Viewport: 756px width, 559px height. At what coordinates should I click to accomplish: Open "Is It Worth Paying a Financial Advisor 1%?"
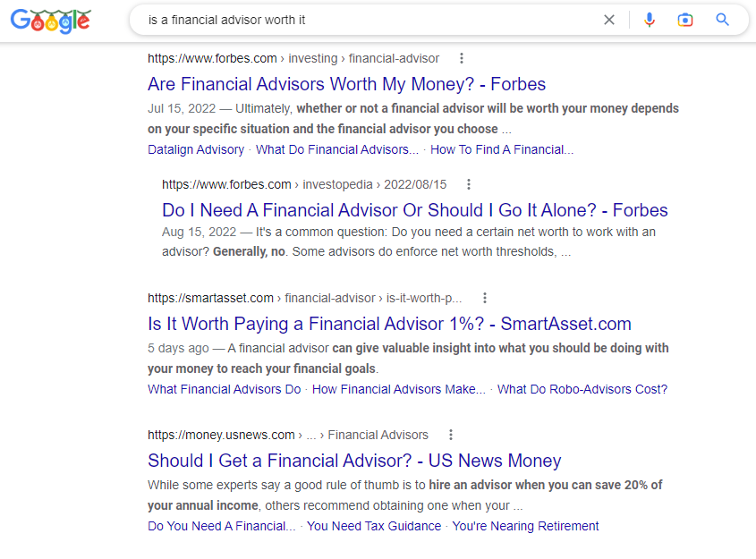[389, 323]
